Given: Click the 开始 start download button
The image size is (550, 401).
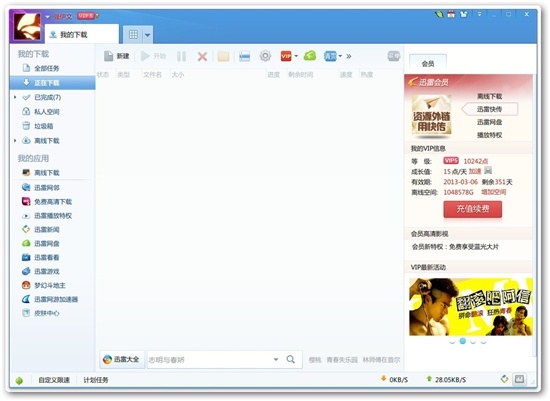Looking at the screenshot, I should coord(153,56).
